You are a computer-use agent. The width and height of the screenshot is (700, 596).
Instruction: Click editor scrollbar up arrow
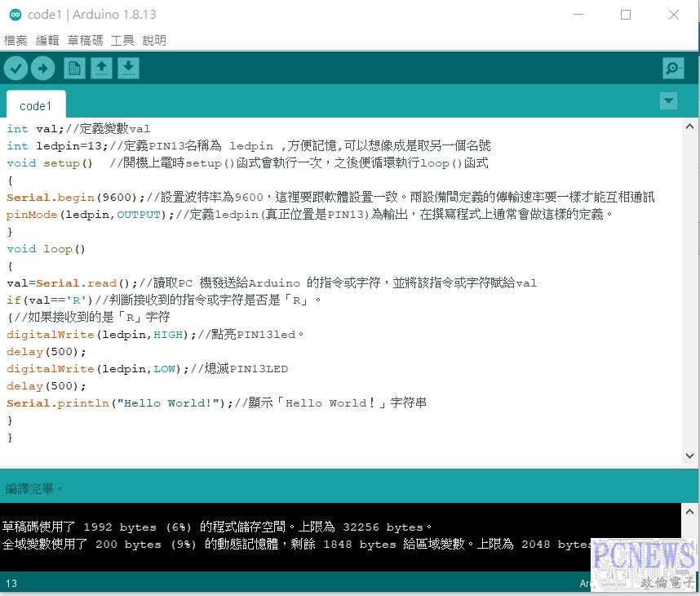tap(690, 127)
